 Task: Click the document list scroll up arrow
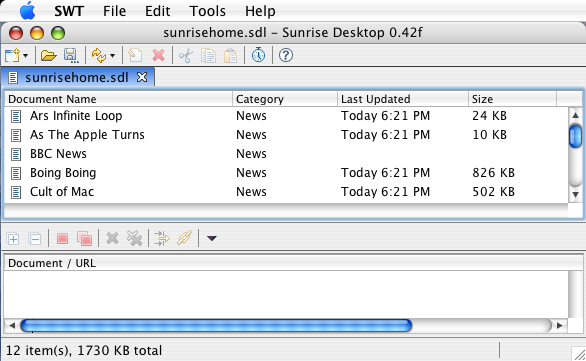pos(575,115)
